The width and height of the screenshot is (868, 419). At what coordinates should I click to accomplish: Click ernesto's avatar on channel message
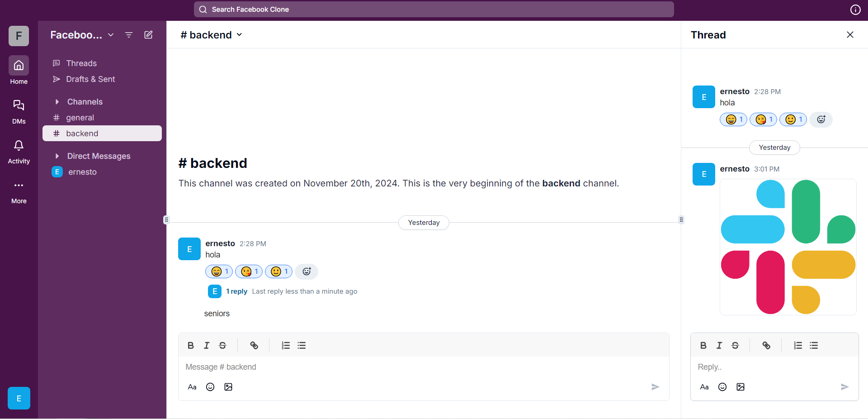click(189, 249)
